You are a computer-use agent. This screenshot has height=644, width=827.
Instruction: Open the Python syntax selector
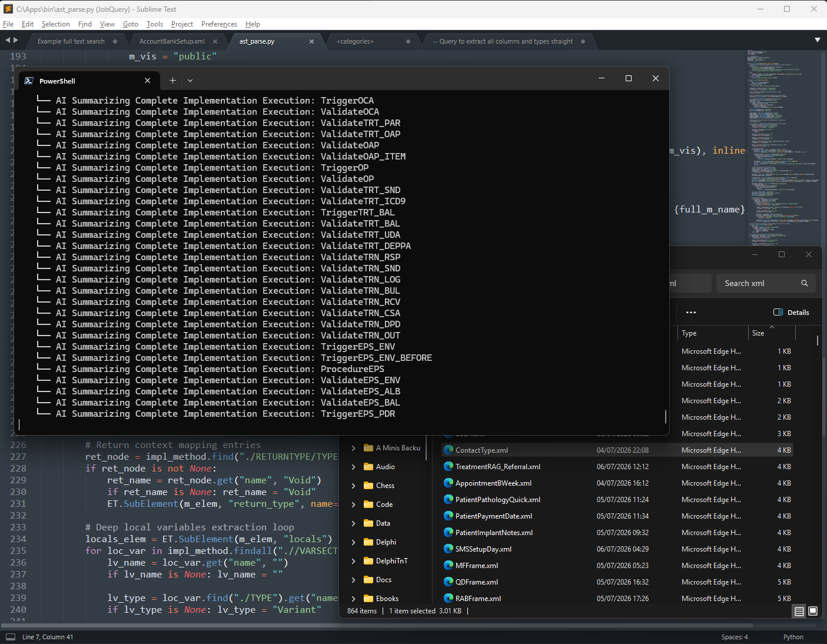793,637
